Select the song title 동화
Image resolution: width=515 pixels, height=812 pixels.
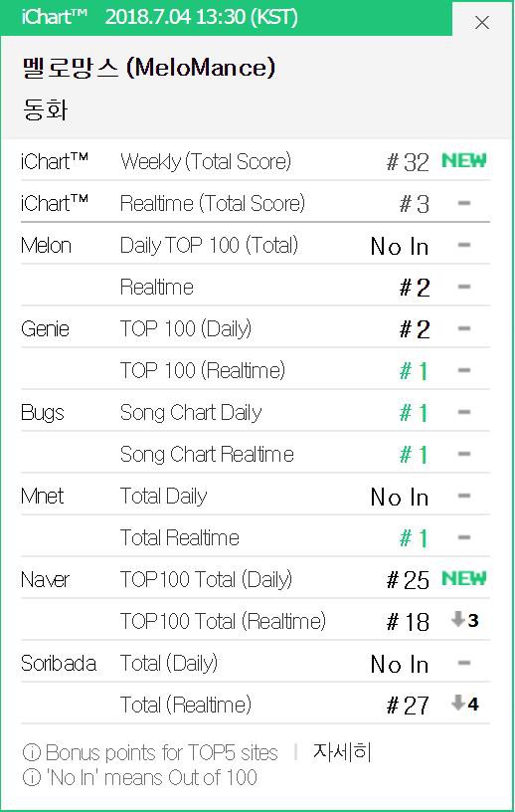45,109
